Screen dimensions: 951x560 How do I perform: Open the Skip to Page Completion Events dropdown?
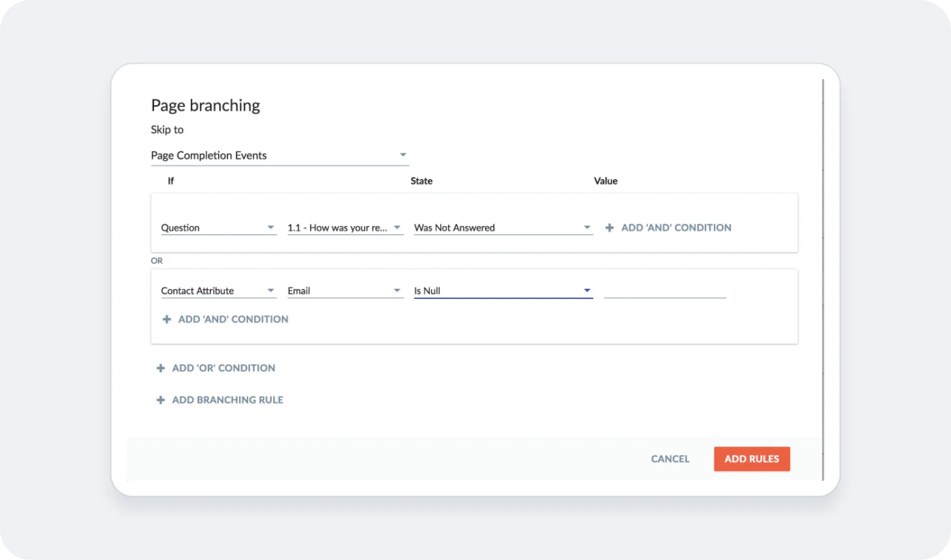coord(280,155)
